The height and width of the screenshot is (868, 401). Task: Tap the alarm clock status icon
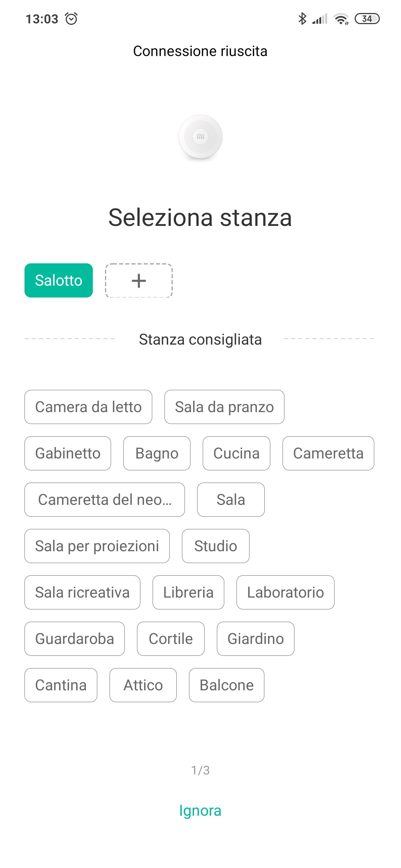71,19
